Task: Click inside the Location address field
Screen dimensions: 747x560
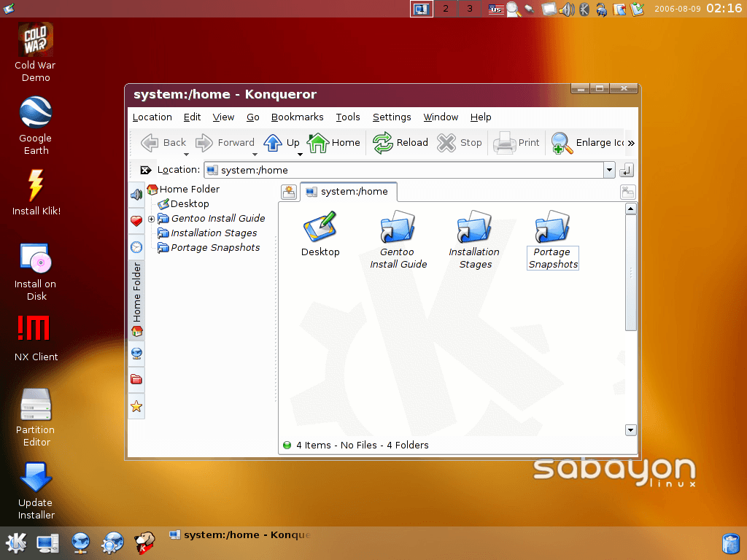Action: [404, 170]
